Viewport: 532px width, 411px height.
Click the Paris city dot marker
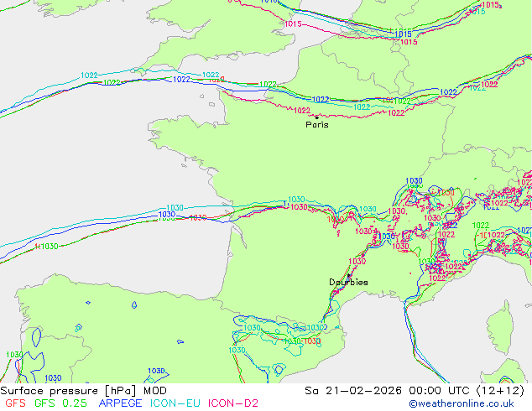pyautogui.click(x=317, y=117)
